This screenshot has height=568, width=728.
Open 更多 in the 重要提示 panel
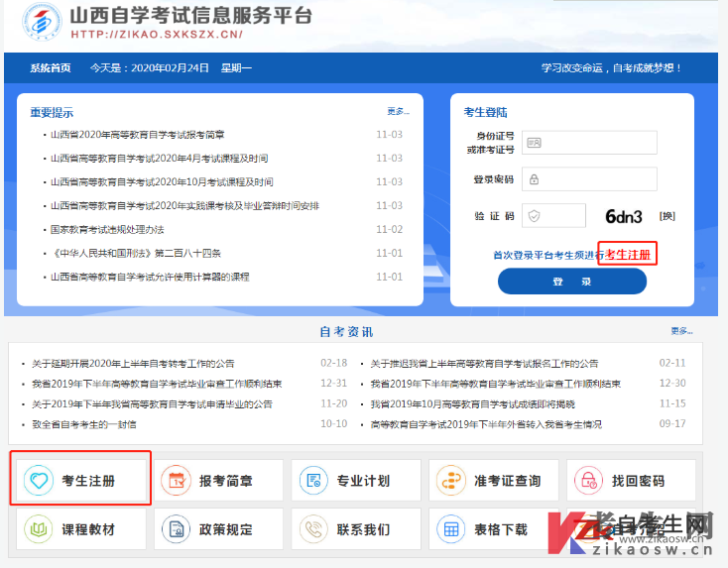(398, 111)
